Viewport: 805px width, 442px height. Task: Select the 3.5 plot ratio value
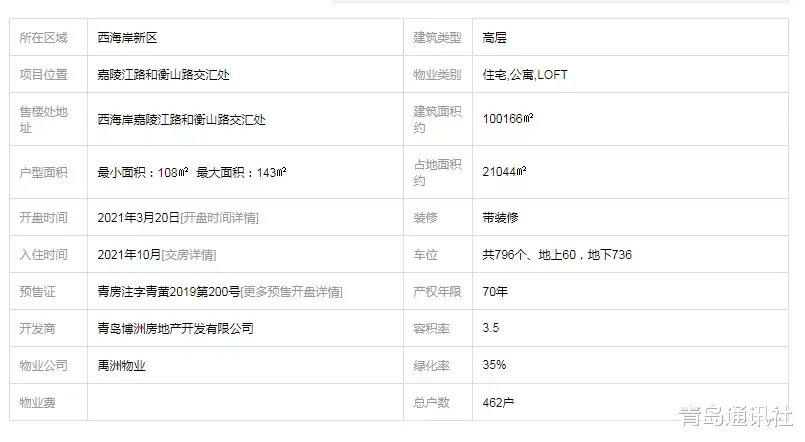(x=491, y=328)
